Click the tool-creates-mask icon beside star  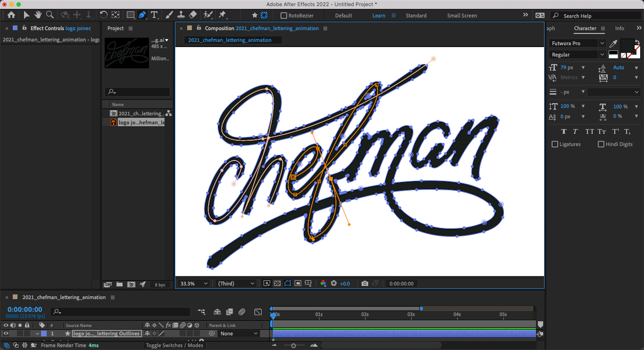(x=264, y=16)
